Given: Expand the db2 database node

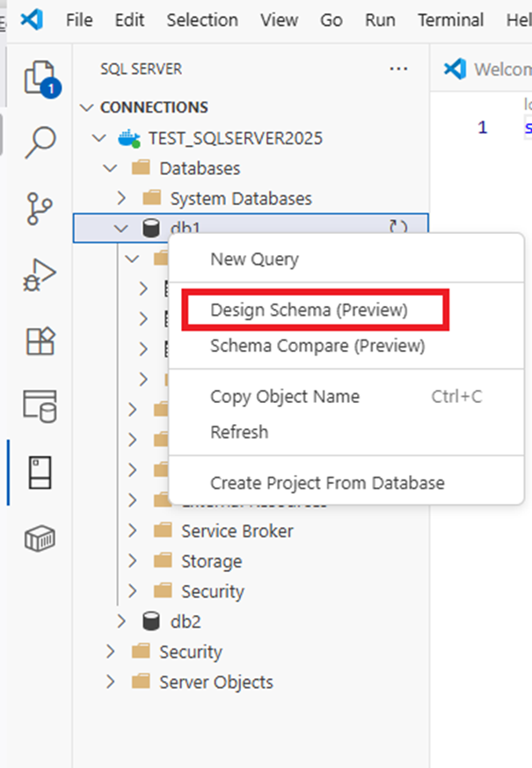Looking at the screenshot, I should (121, 621).
